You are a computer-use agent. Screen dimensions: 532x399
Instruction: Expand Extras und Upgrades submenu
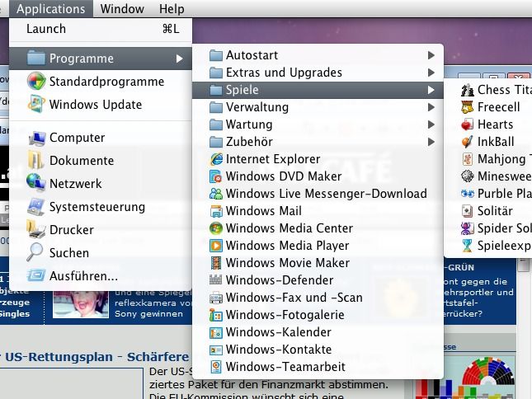(431, 73)
